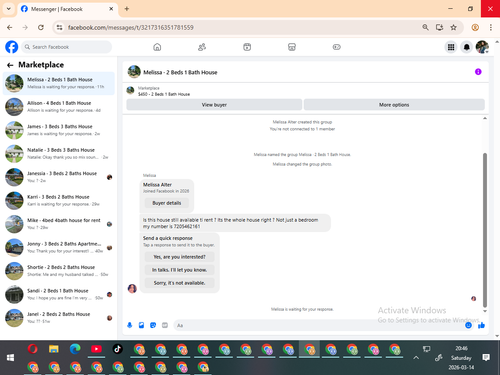Send quick response 'Yes, are you interested?'
The image size is (500, 375).
click(179, 257)
